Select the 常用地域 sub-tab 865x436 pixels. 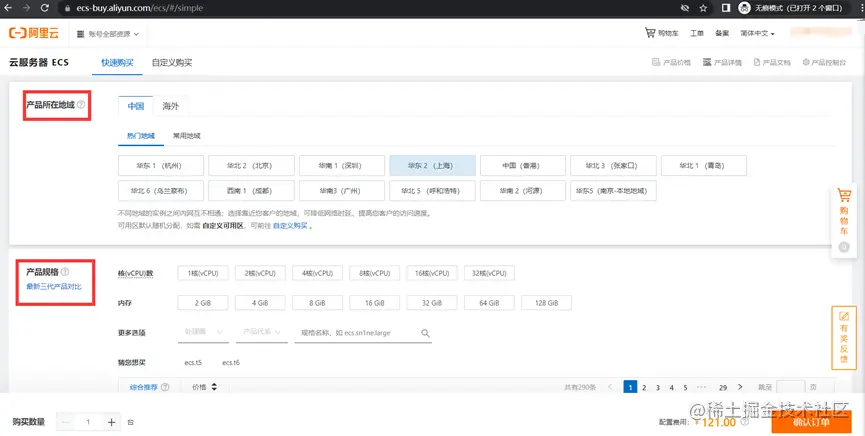[x=186, y=135]
